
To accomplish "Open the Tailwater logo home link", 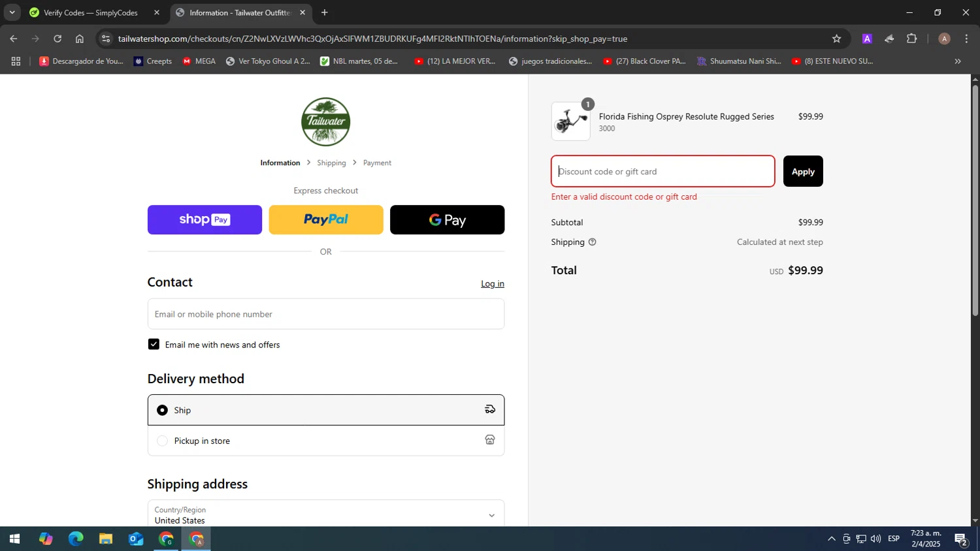I will coord(325,121).
